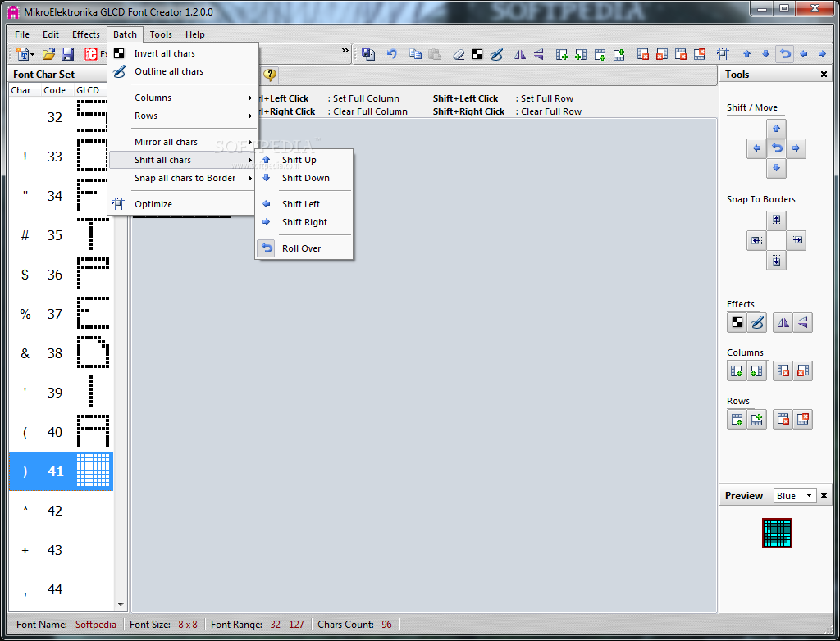840x641 pixels.
Task: Click the Outline pen icon in top toolbar
Action: 496,53
